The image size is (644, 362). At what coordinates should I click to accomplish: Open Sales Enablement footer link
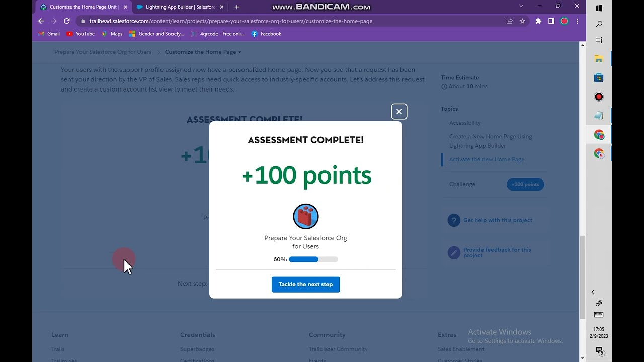pos(461,349)
